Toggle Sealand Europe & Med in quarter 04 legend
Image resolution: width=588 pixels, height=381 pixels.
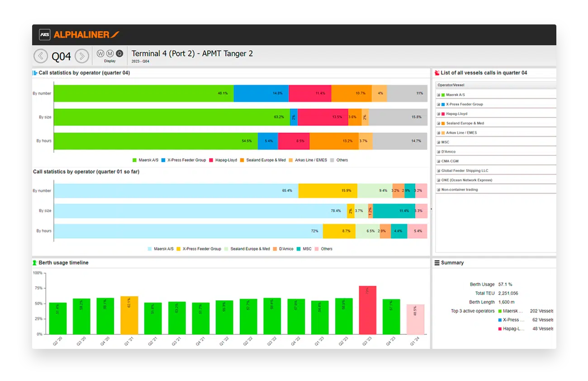[263, 160]
